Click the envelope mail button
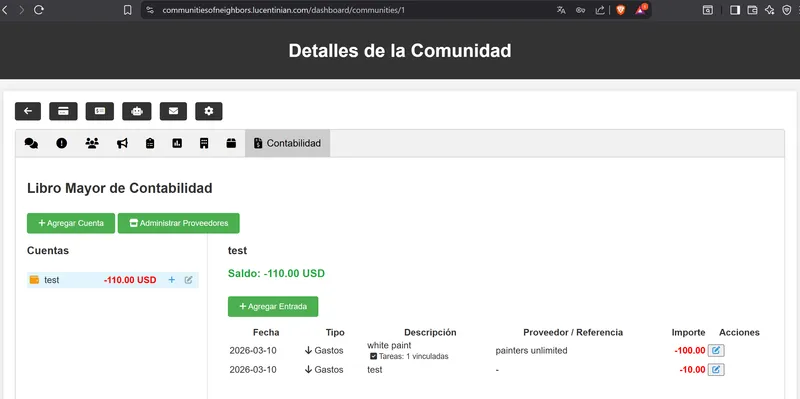The image size is (800, 399). (x=173, y=111)
